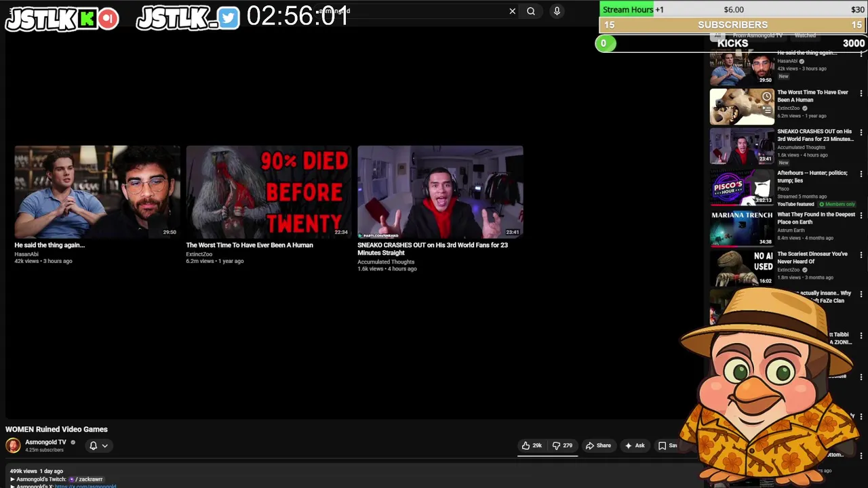Add 'Worst Time To Have Ever' to queue
The height and width of the screenshot is (488, 868).
coord(766,110)
